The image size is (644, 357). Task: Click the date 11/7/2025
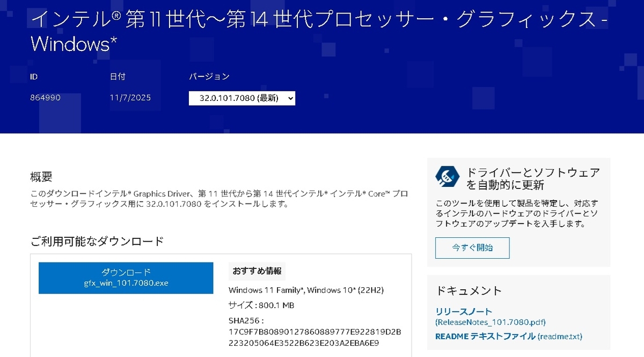130,98
